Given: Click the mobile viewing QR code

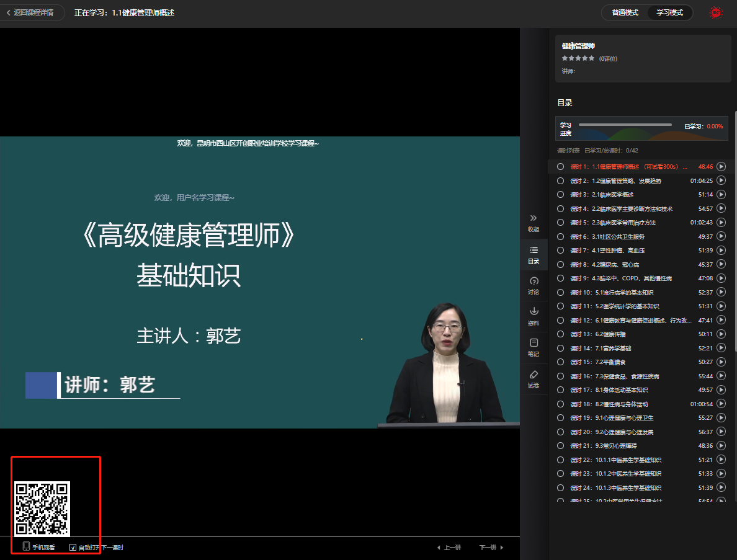Looking at the screenshot, I should pyautogui.click(x=42, y=509).
